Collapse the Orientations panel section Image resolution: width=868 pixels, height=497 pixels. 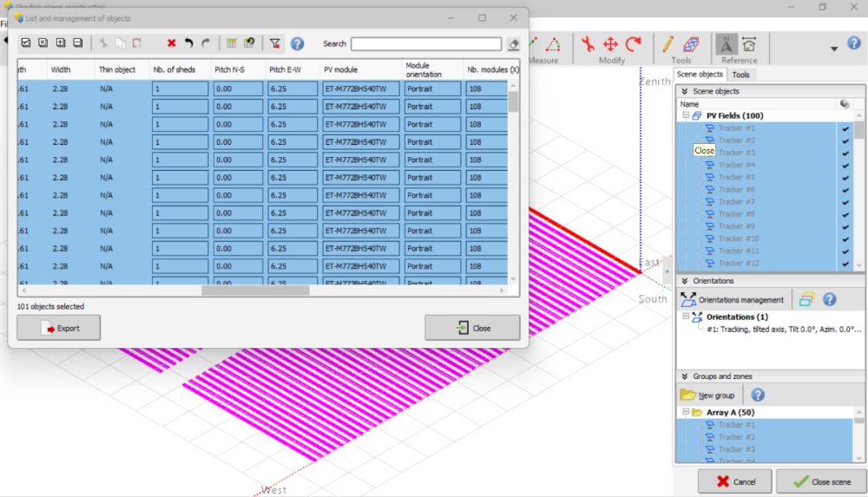[684, 281]
